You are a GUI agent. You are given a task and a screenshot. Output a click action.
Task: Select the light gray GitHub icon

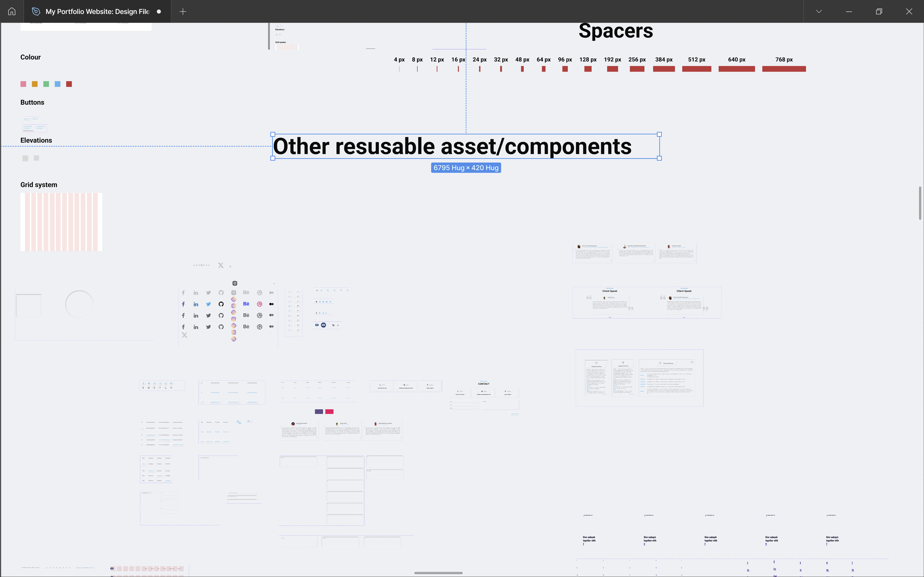pyautogui.click(x=221, y=293)
